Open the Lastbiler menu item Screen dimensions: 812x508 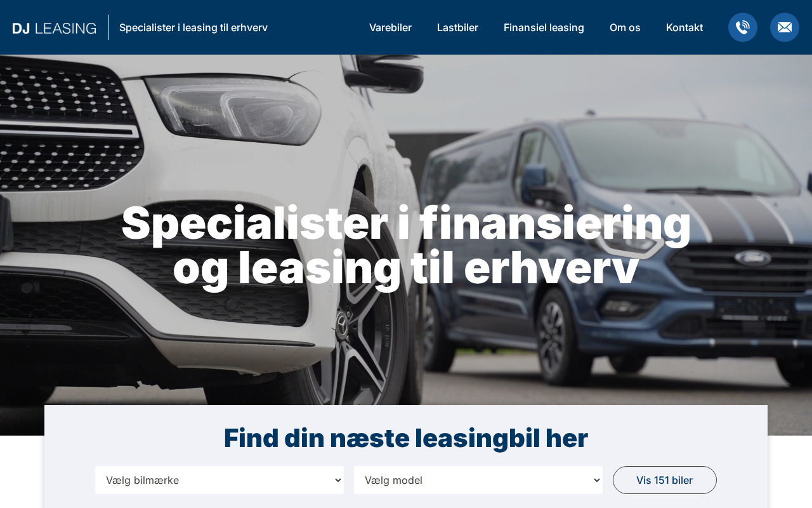coord(457,27)
